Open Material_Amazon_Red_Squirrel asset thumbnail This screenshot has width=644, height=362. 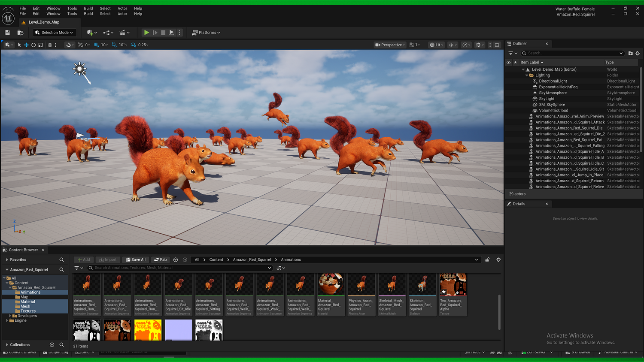pyautogui.click(x=331, y=284)
